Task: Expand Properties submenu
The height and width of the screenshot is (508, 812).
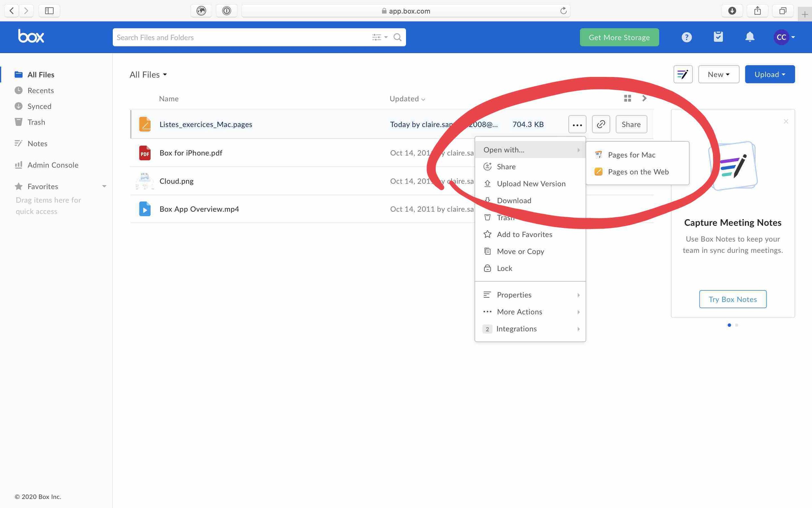Action: pos(530,295)
